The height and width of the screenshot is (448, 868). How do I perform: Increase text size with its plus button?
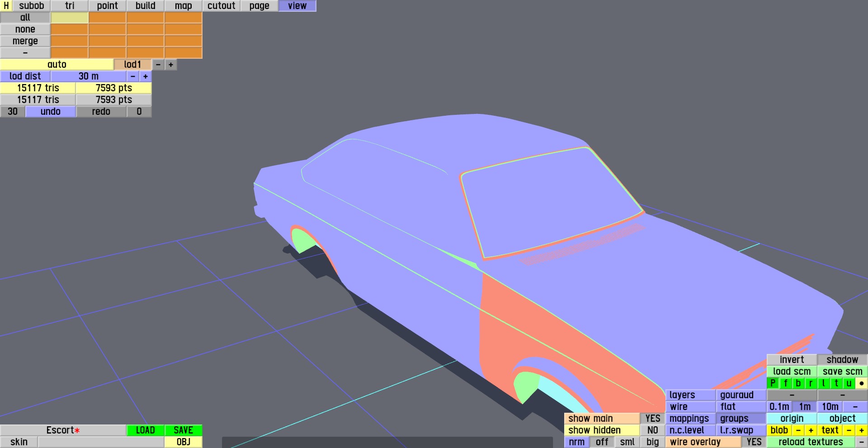click(x=862, y=430)
